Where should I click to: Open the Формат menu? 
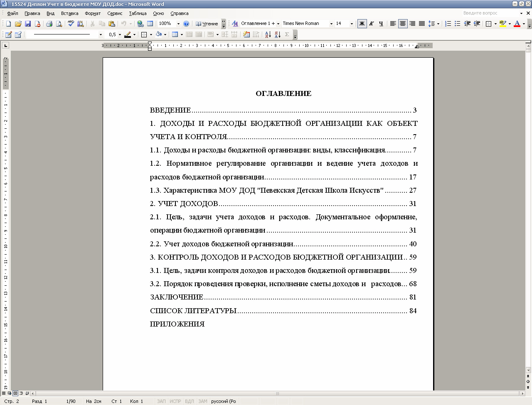92,13
